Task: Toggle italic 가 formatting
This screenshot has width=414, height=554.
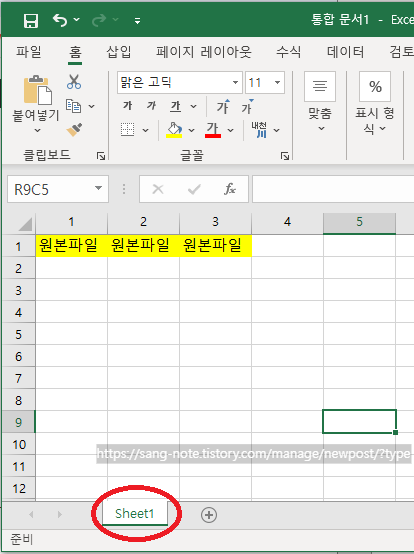Action: click(x=151, y=105)
